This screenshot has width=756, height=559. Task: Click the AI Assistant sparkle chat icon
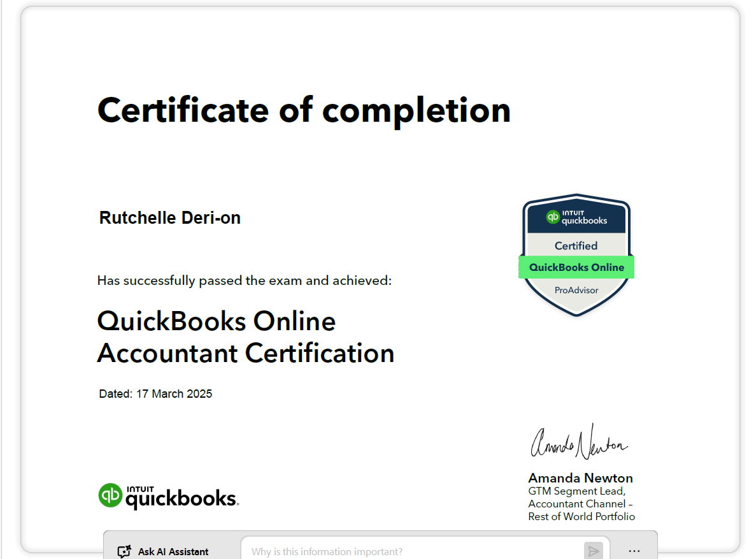pyautogui.click(x=124, y=551)
